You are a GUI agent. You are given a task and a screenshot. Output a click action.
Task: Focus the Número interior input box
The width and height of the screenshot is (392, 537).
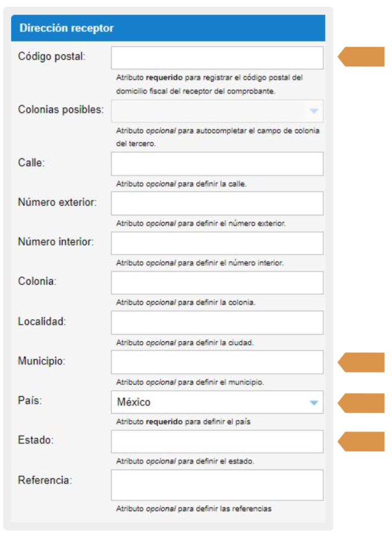tap(217, 243)
